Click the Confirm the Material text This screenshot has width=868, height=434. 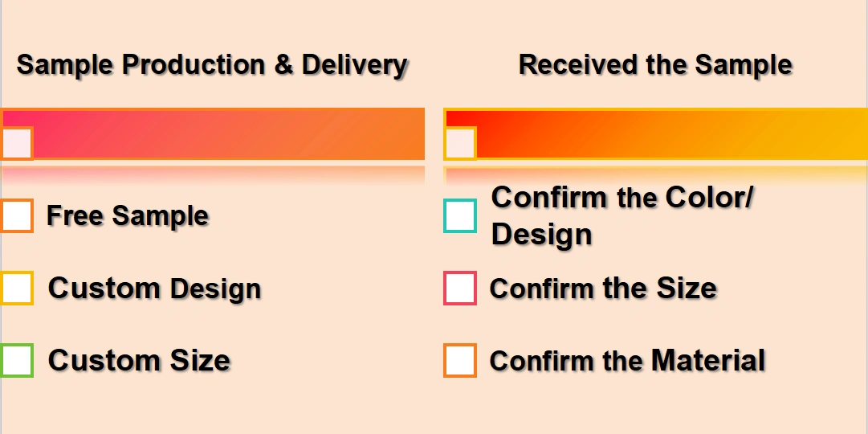tap(627, 360)
